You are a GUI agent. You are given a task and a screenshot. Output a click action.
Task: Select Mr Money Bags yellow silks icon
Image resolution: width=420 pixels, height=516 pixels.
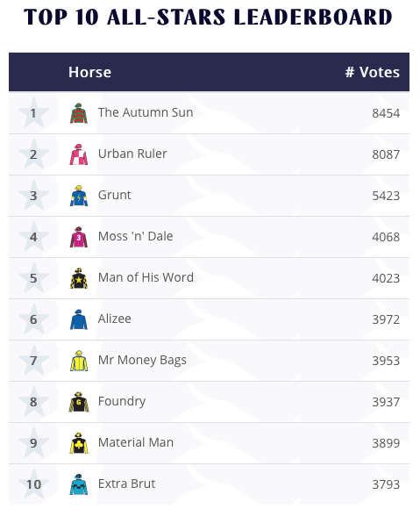tap(79, 361)
